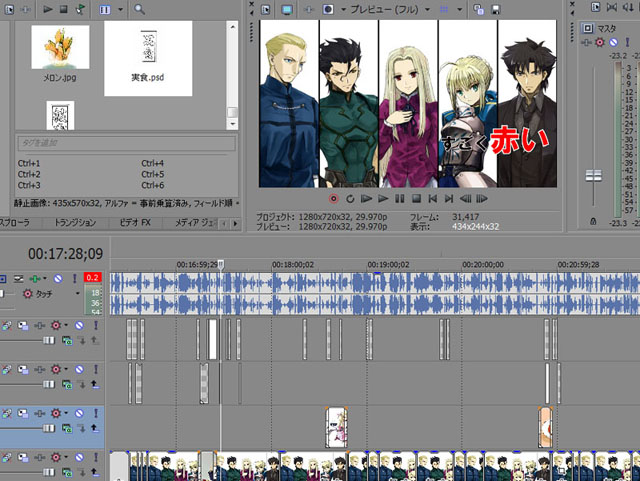
Task: Stop playback in preview transport
Action: (416, 199)
